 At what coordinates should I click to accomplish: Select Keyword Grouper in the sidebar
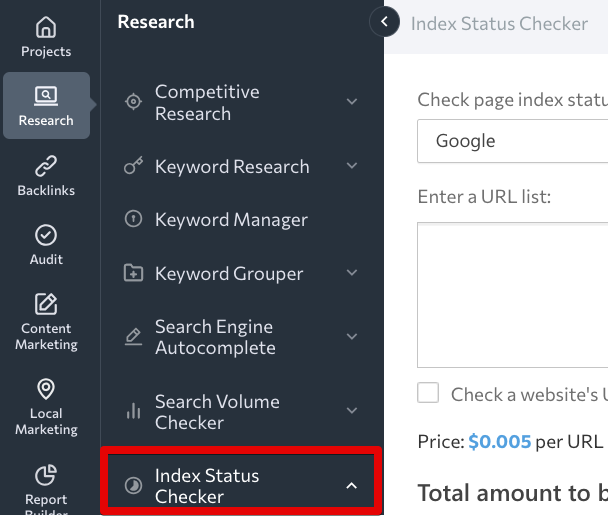tap(228, 273)
